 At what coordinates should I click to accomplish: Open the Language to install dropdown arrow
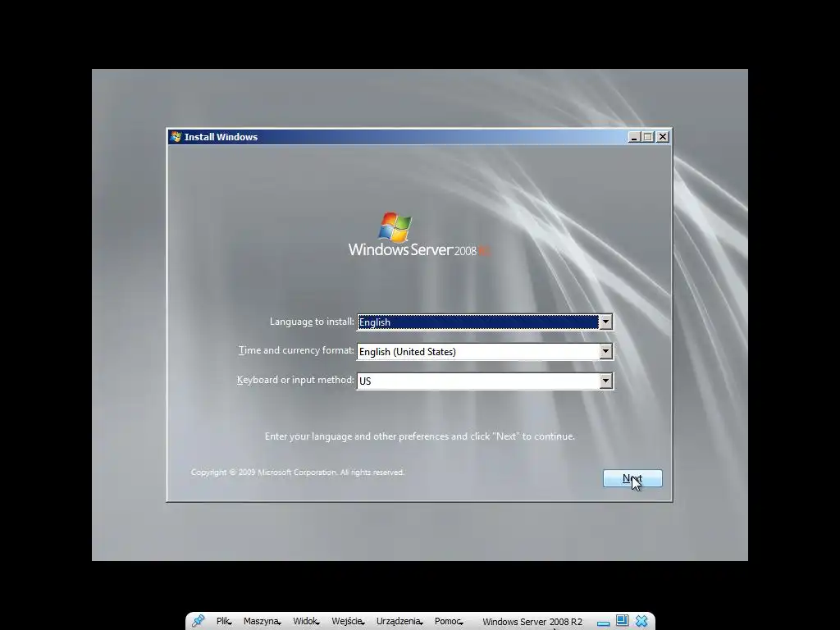[605, 322]
